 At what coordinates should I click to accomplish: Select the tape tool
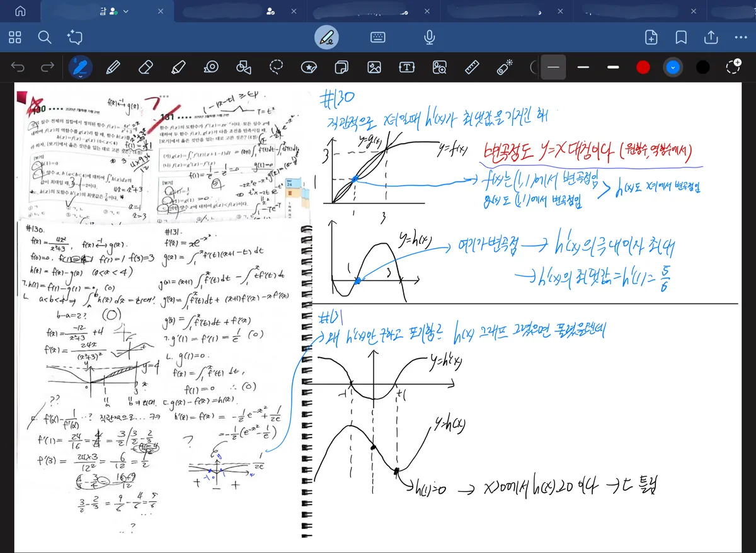pos(211,67)
